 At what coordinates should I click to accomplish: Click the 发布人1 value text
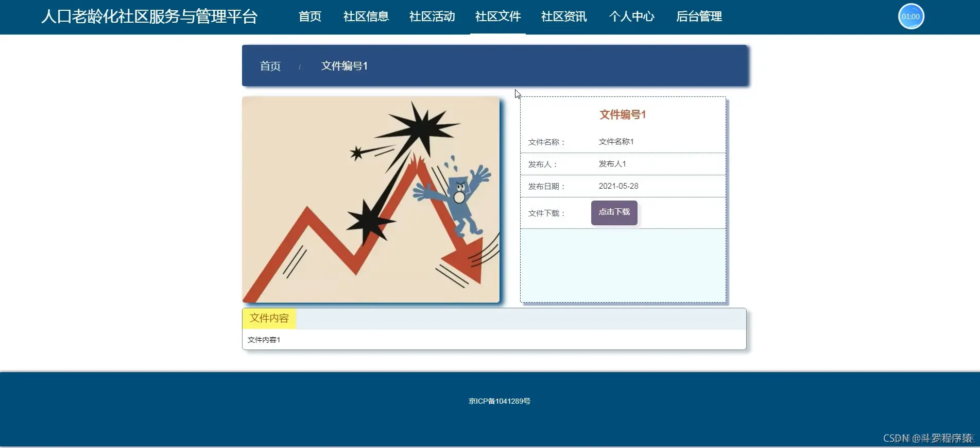pos(612,164)
